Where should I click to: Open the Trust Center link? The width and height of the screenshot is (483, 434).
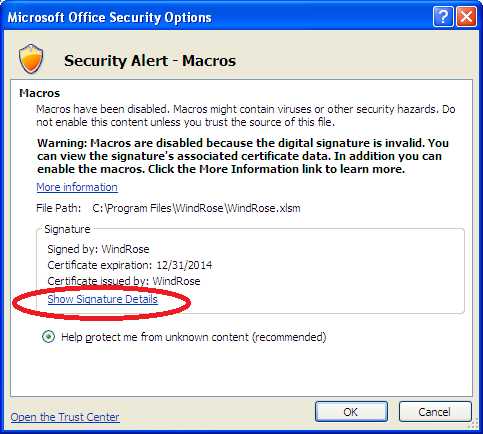click(x=65, y=417)
